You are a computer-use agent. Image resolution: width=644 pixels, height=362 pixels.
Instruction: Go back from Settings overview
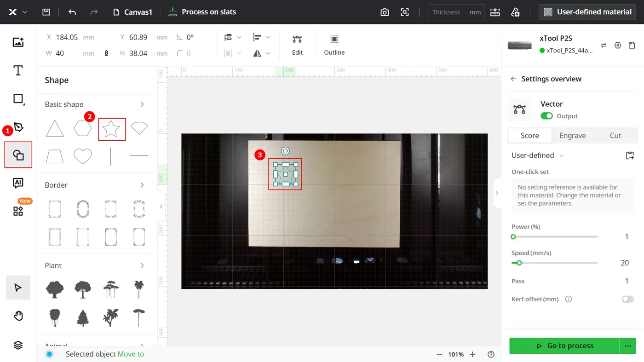pos(513,79)
